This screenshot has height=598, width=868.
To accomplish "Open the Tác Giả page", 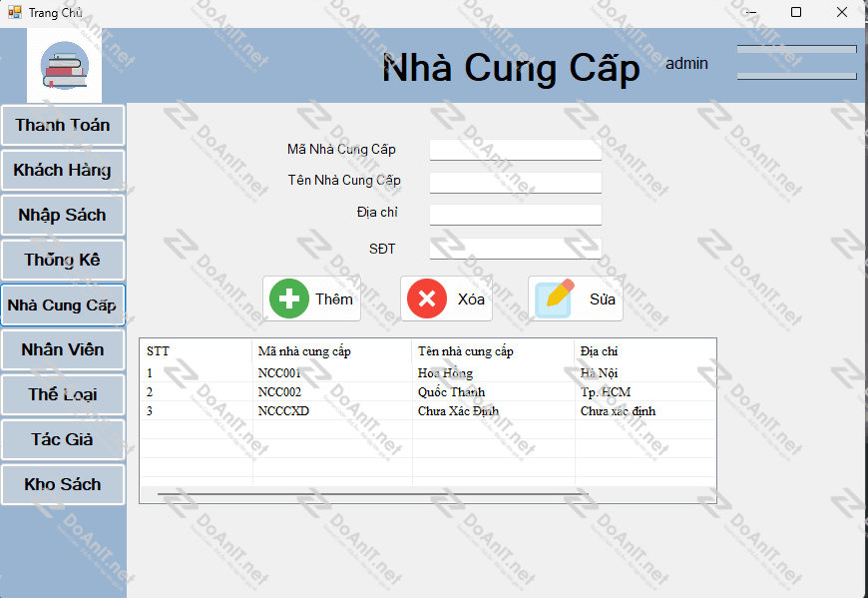I will pos(63,440).
